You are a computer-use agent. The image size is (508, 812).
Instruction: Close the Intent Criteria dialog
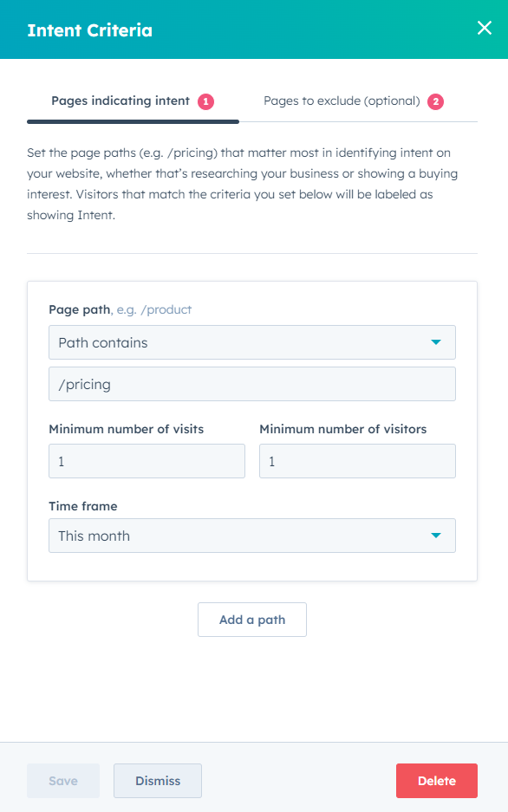pos(484,28)
